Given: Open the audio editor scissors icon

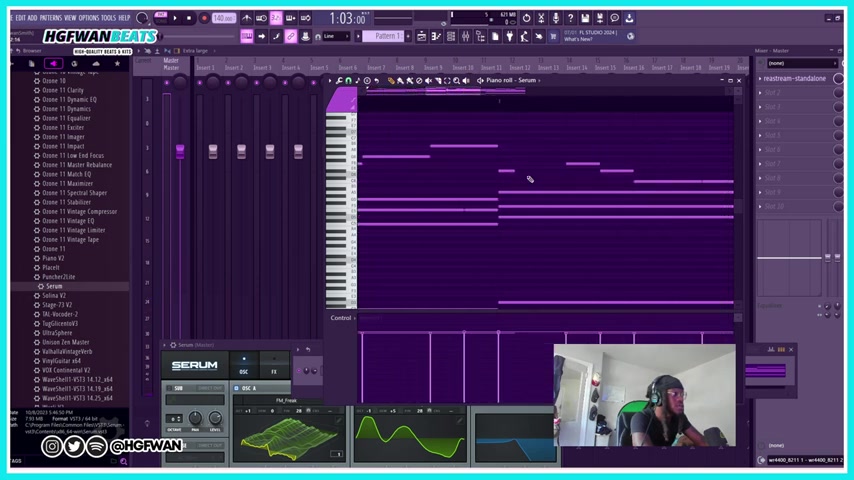Looking at the screenshot, I should pos(541,18).
